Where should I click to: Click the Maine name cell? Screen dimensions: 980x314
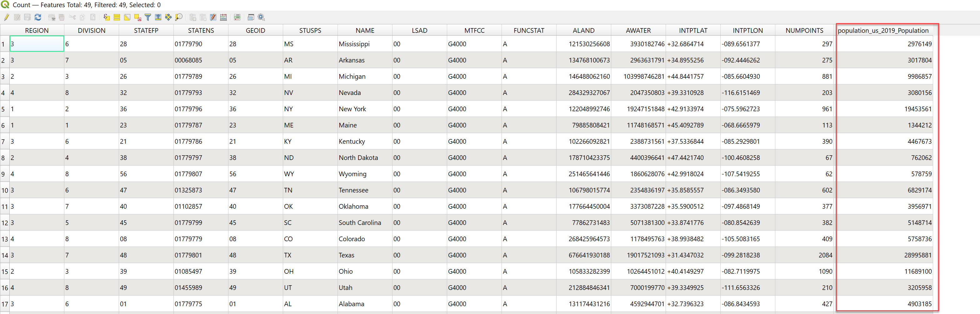[365, 125]
